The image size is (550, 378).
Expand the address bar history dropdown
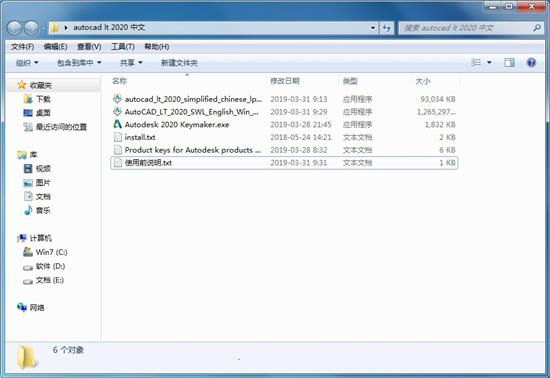[x=373, y=28]
